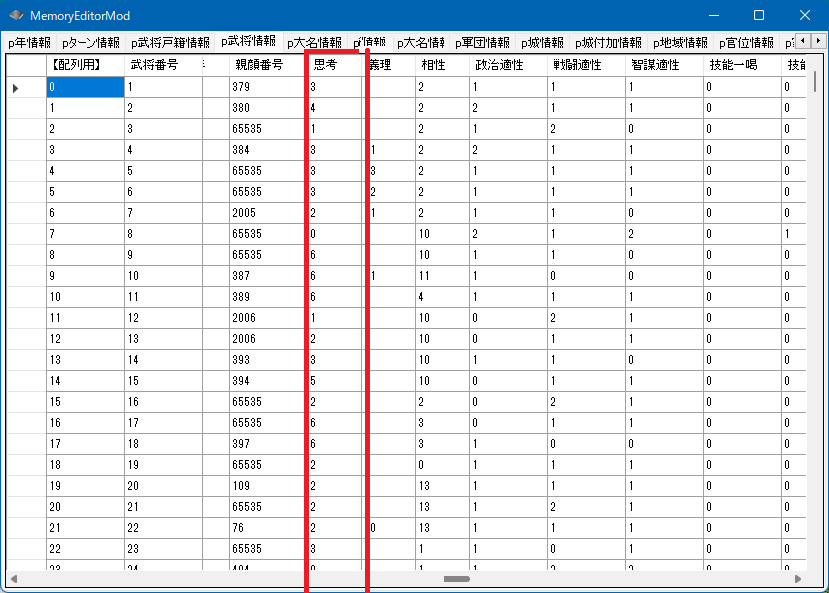This screenshot has width=829, height=593.
Task: Click the horizontal scrollbar left arrow
Action: coord(13,579)
